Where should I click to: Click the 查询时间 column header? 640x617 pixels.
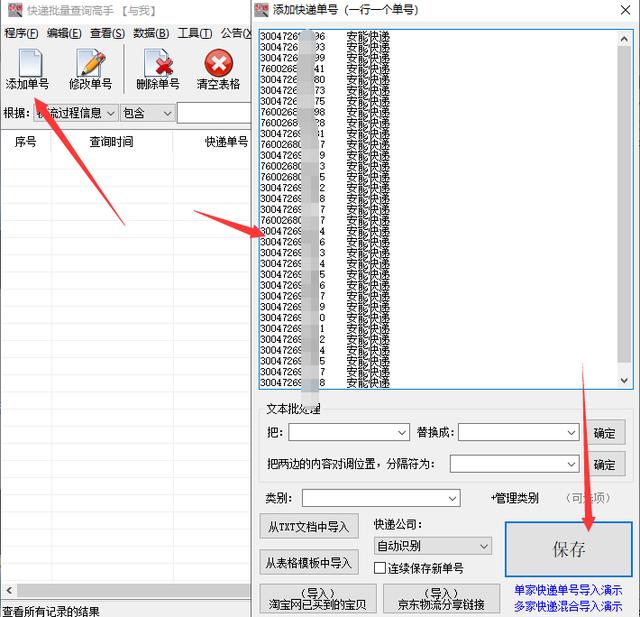111,142
